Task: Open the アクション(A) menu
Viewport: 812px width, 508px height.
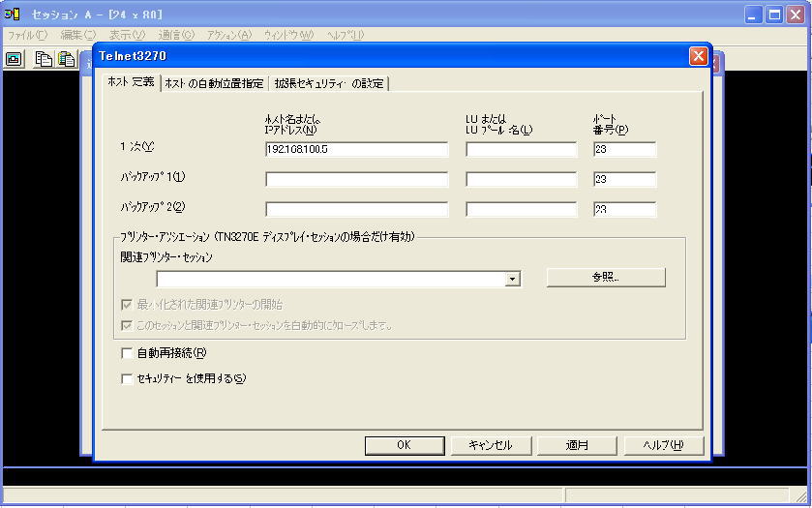Action: (x=229, y=35)
